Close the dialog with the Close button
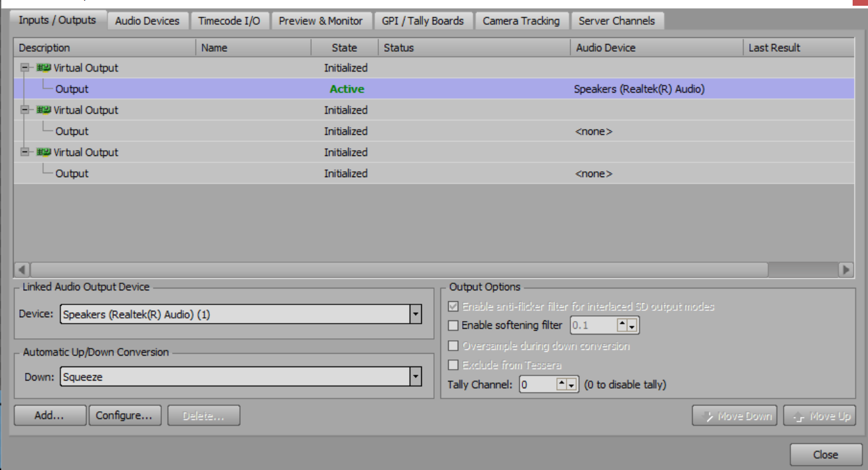This screenshot has width=868, height=470. [826, 455]
